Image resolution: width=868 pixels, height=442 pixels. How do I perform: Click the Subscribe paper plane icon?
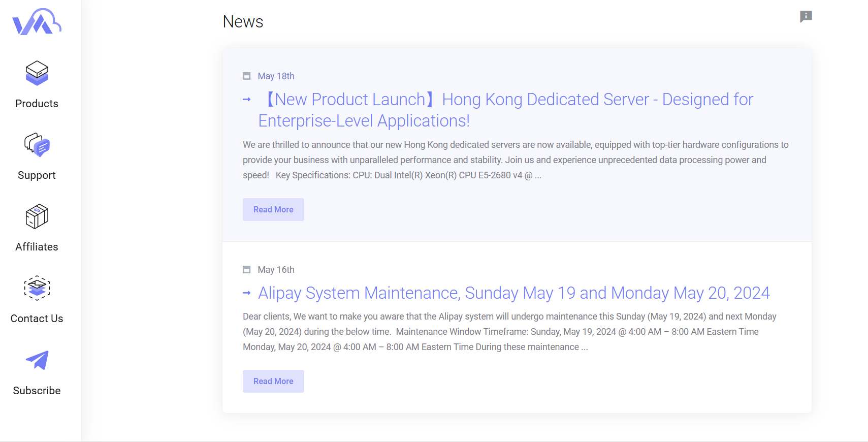point(37,361)
